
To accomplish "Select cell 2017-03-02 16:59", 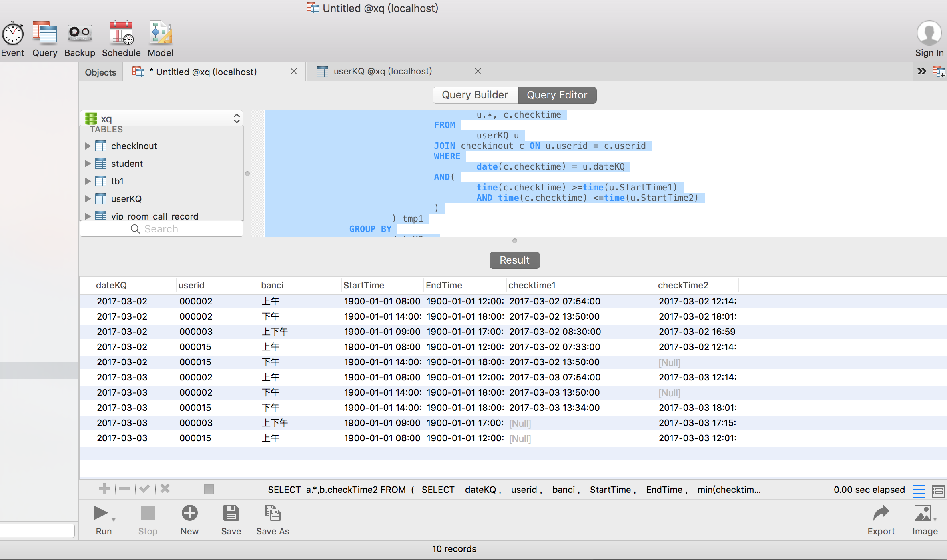I will click(697, 332).
